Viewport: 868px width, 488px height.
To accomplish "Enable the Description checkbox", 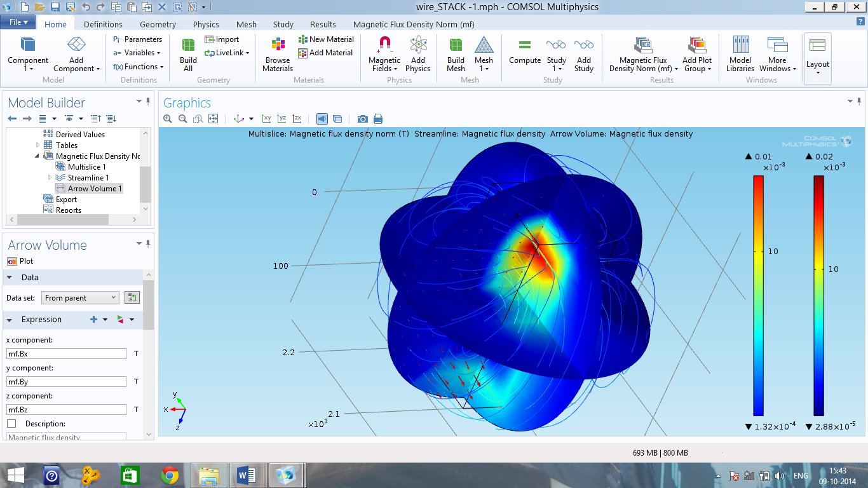I will coord(11,424).
